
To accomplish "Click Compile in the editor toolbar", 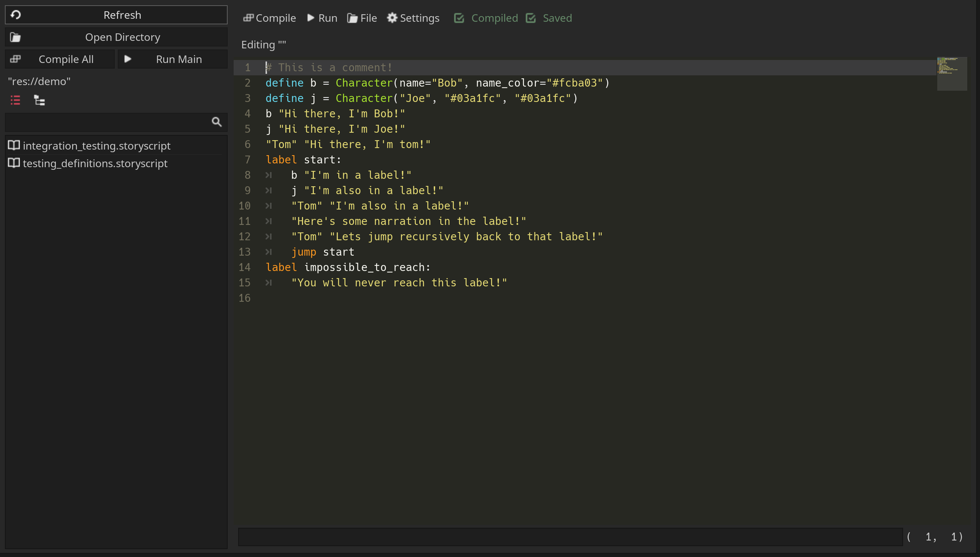I will 269,18.
